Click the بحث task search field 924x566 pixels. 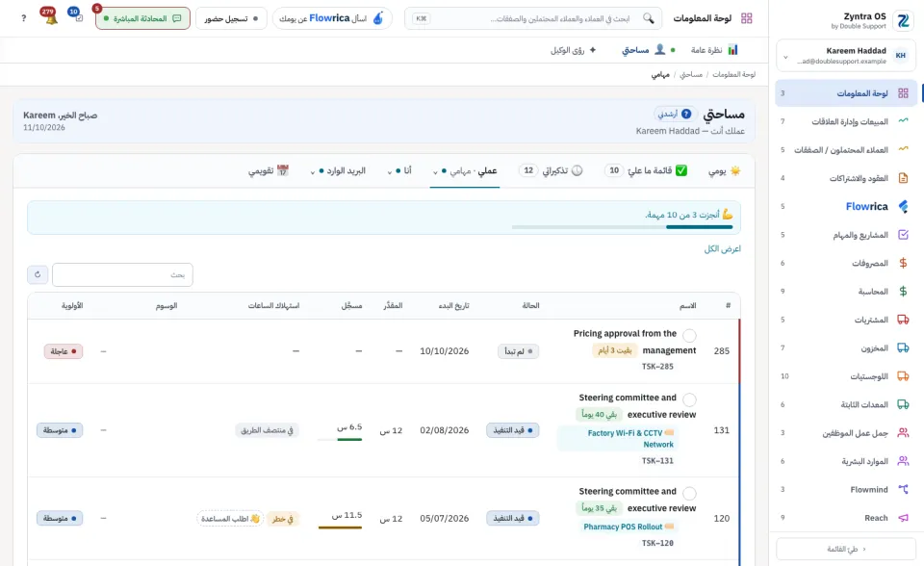122,274
